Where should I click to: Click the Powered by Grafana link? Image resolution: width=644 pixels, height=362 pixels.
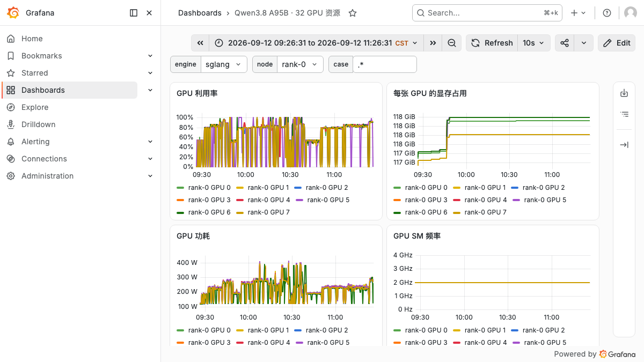click(595, 354)
